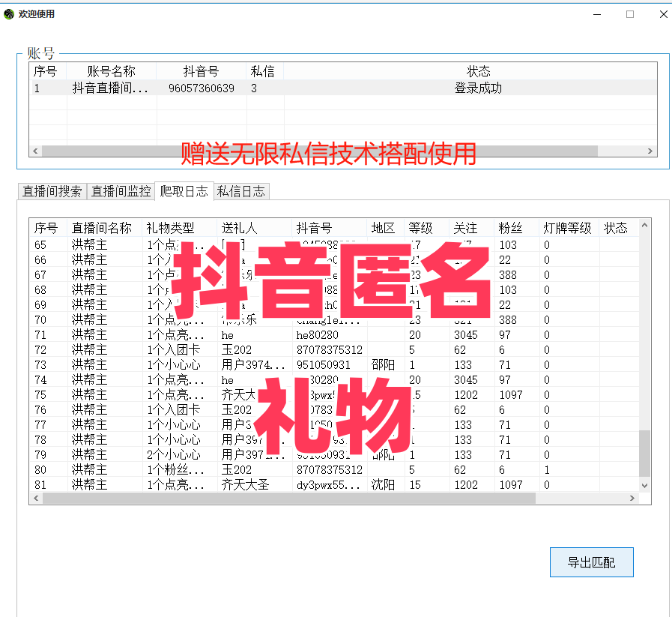Click account 抖音号 96057360639
The image size is (672, 617).
pyautogui.click(x=202, y=88)
